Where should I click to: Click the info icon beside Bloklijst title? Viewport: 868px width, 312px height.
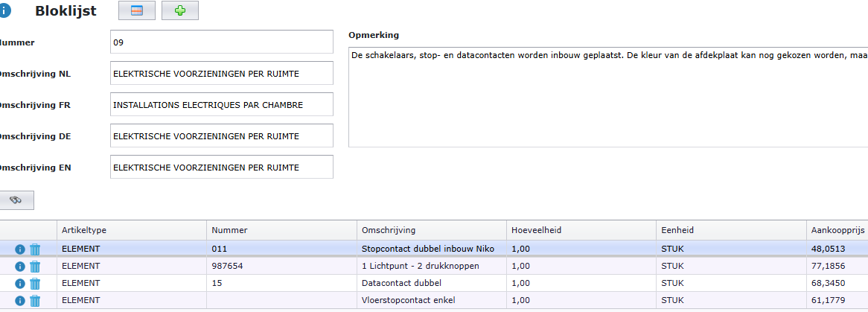4,11
